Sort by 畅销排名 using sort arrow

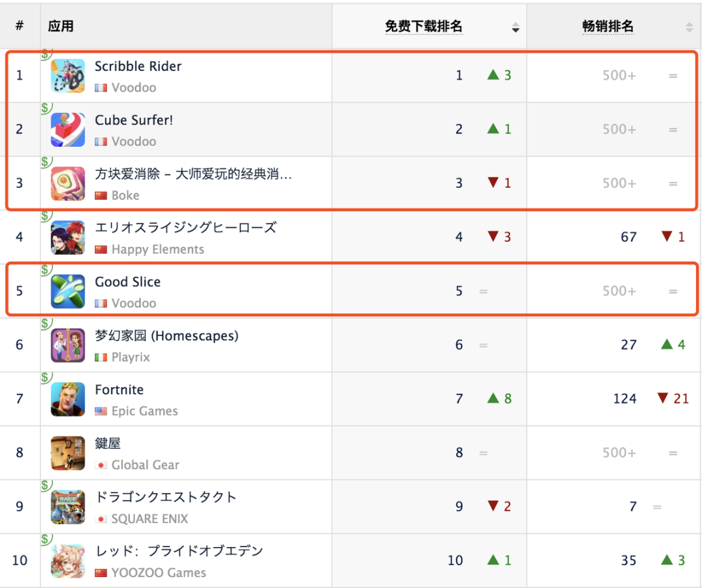689,27
